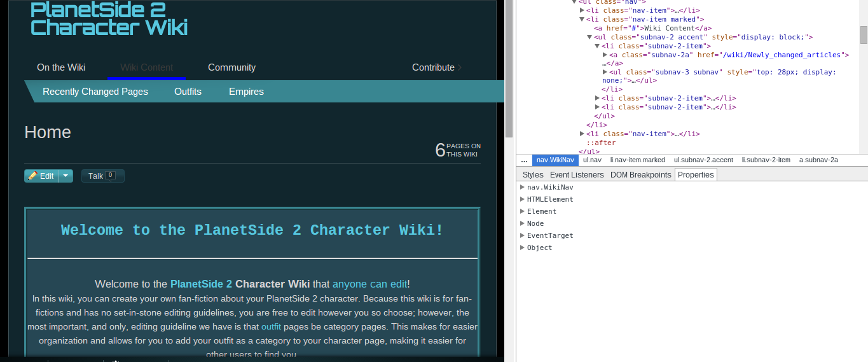This screenshot has width=868, height=362.
Task: Click the Talk comment count bubble
Action: coord(110,175)
